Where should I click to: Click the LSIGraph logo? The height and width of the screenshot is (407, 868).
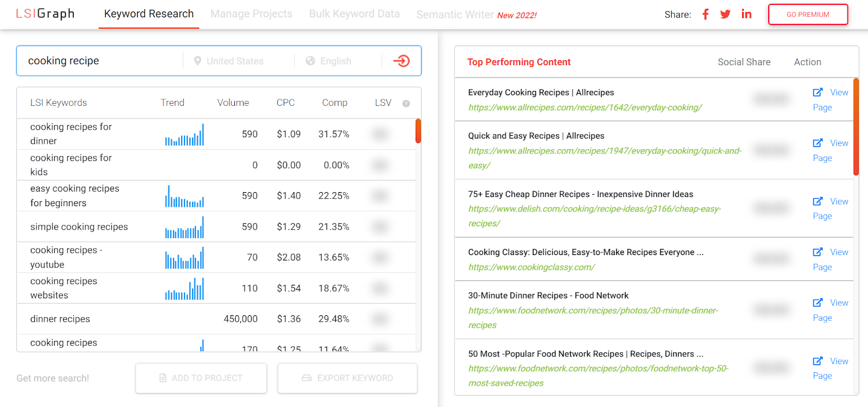(45, 14)
